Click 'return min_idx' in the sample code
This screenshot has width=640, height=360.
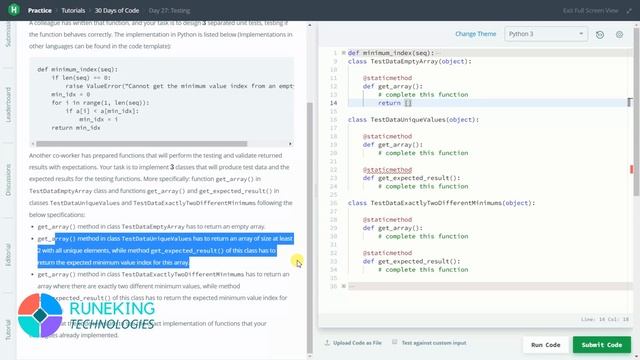click(76, 128)
